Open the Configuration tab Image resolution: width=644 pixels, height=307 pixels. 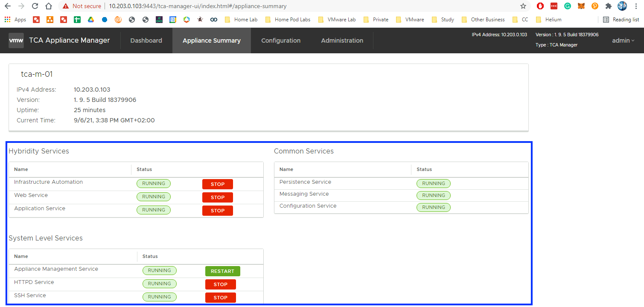click(x=281, y=41)
